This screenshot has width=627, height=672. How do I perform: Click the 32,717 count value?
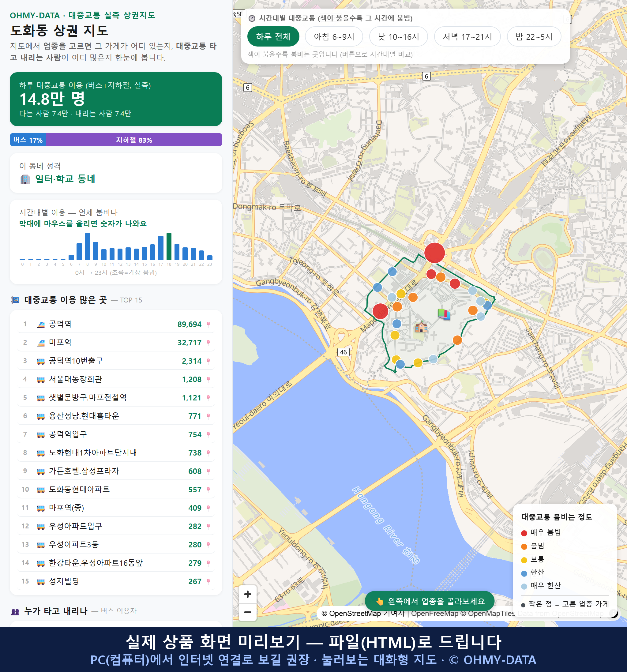click(x=189, y=343)
